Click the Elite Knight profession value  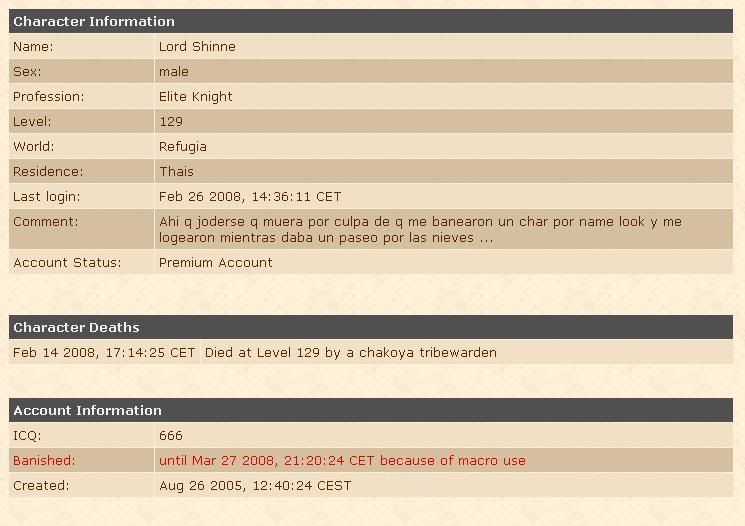coord(195,96)
